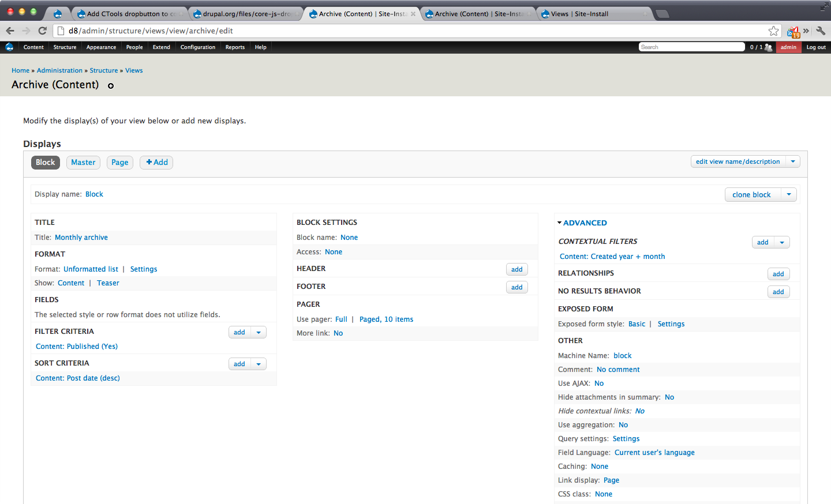Click the users icon beside 0 / 1
This screenshot has height=504, width=831.
(x=768, y=47)
